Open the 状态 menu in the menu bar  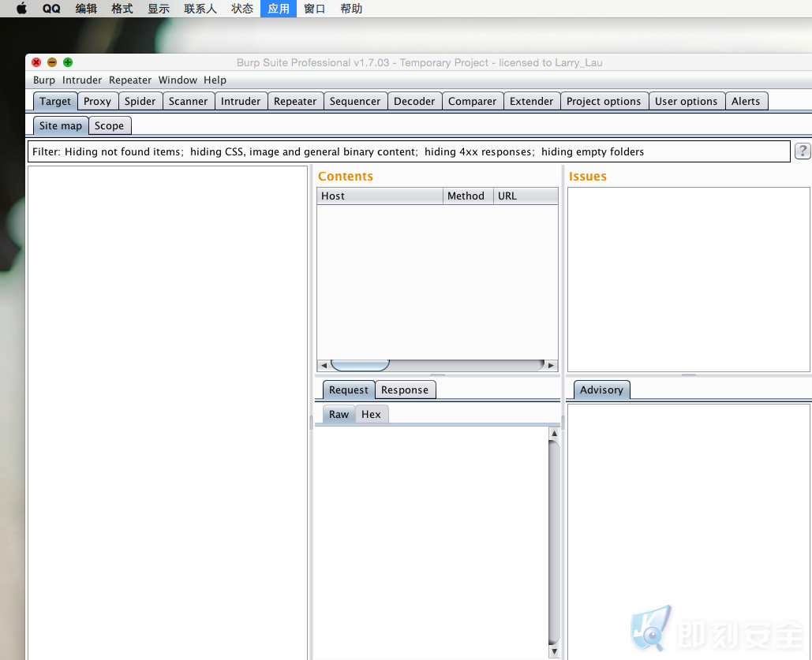(241, 9)
